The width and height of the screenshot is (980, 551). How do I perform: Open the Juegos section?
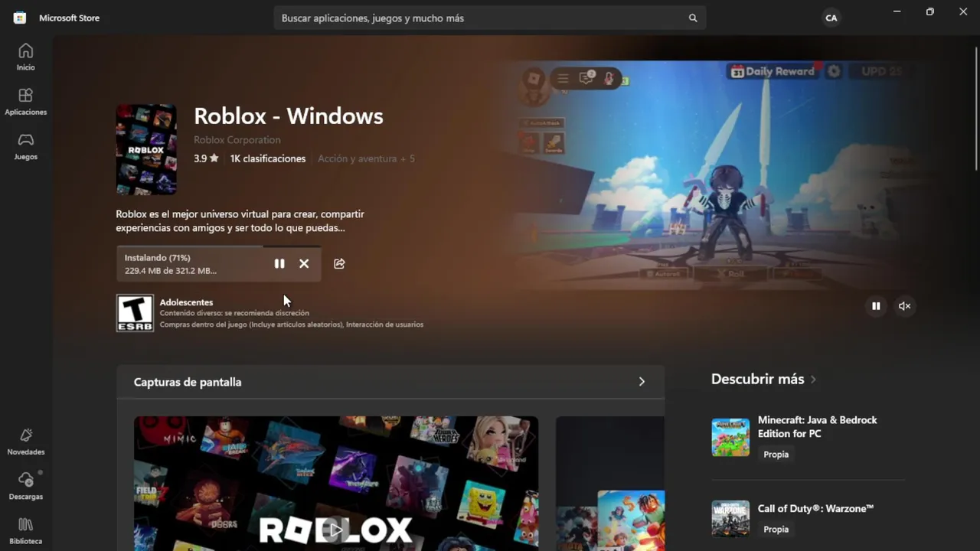(25, 146)
